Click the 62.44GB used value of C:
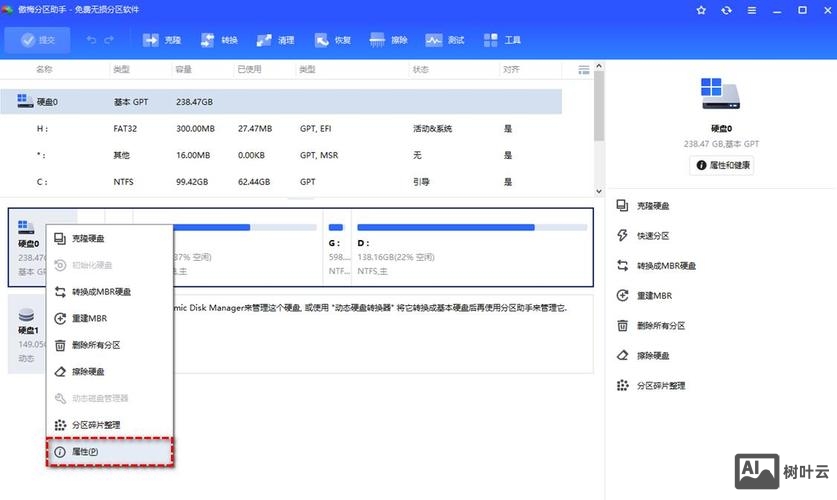Viewport: 837px width, 500px height. (254, 182)
